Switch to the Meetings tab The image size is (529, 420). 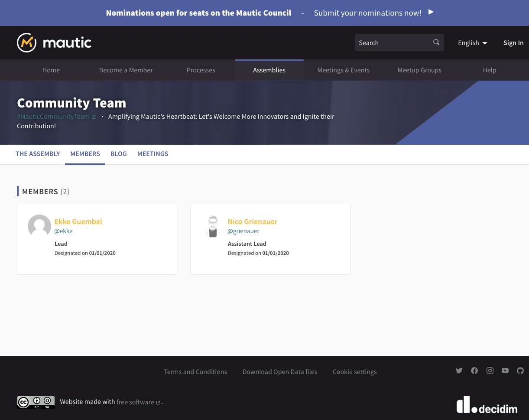pyautogui.click(x=153, y=154)
